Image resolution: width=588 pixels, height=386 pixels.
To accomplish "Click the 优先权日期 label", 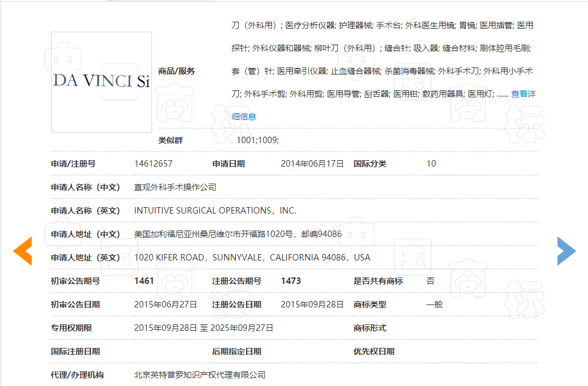I will [374, 351].
